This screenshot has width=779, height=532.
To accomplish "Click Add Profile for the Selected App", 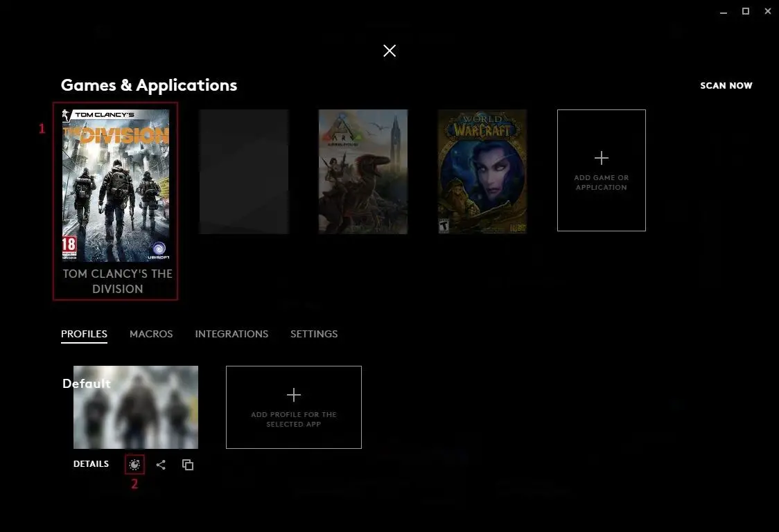I will pyautogui.click(x=294, y=407).
